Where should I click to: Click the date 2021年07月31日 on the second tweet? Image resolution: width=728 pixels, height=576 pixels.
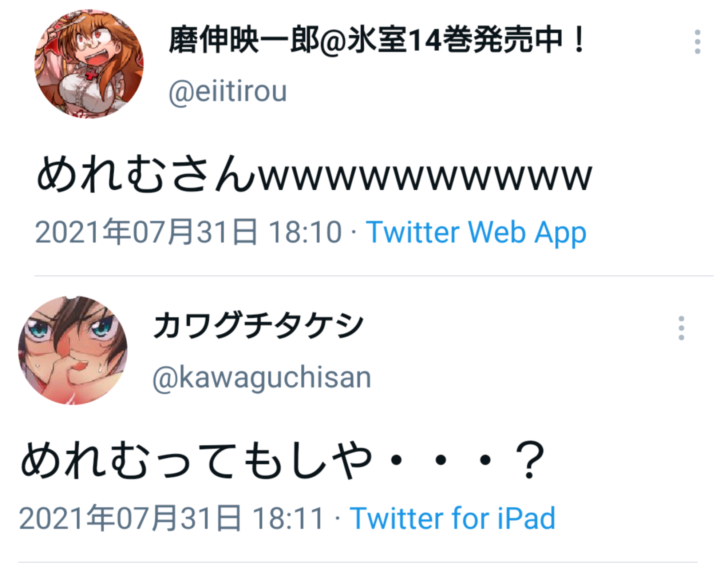pyautogui.click(x=130, y=518)
